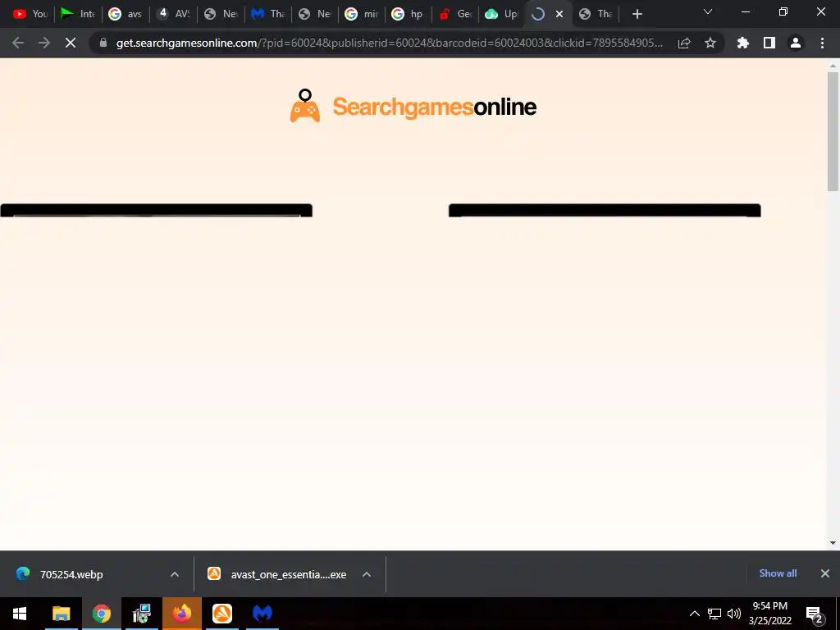
Task: Go back to previous page
Action: click(18, 43)
